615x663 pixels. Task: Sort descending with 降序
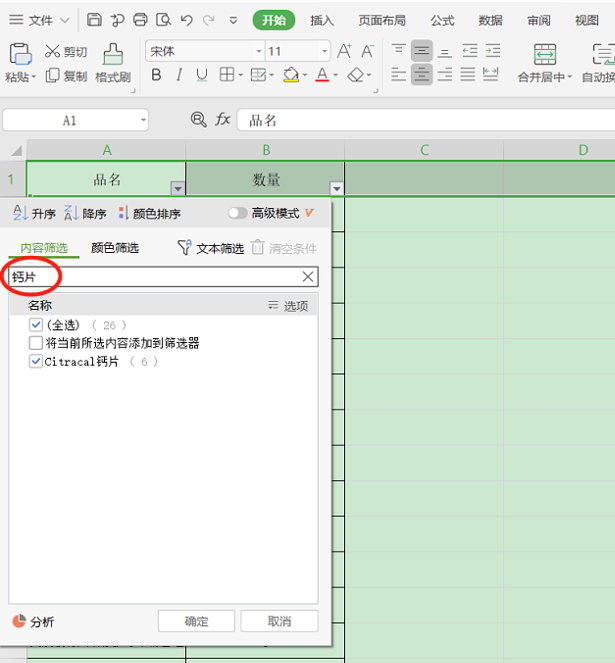(x=85, y=213)
